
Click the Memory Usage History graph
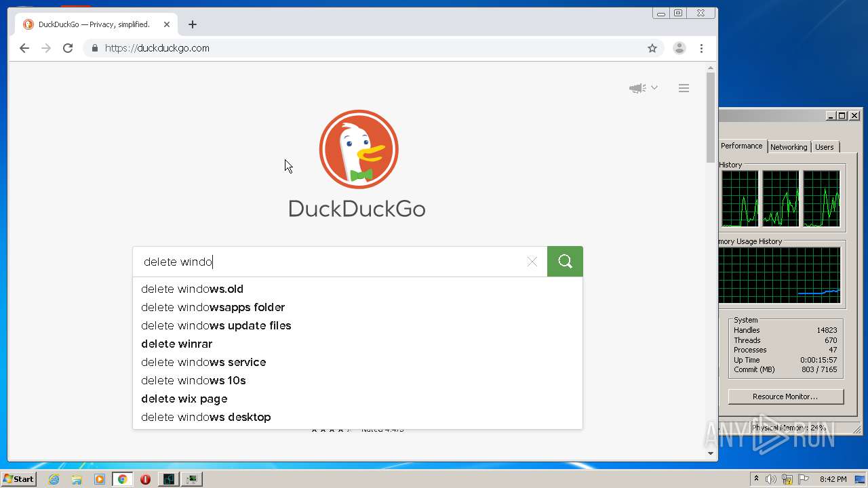coord(780,275)
